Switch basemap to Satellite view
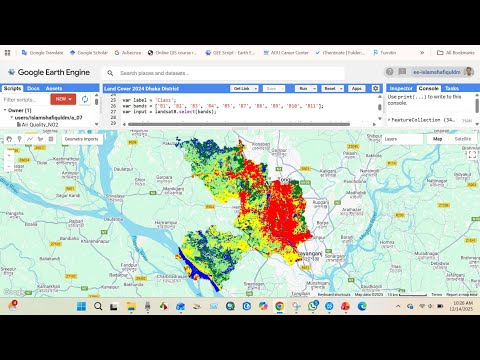 click(463, 139)
